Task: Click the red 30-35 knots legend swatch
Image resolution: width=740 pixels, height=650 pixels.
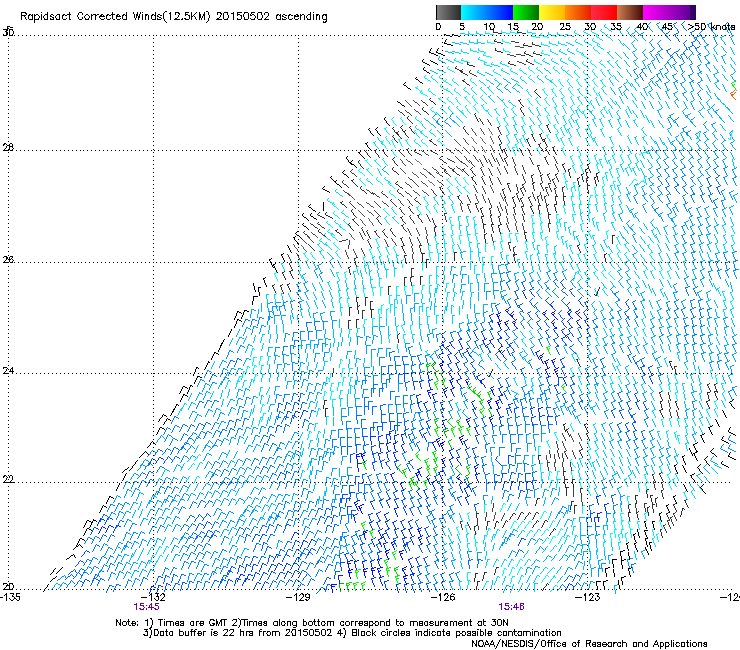Action: [x=604, y=12]
